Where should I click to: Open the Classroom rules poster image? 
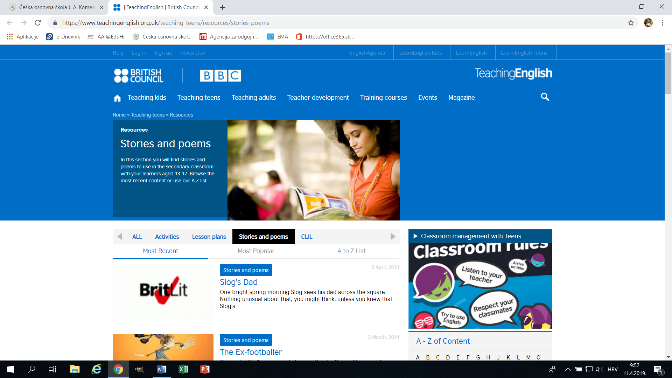coord(480,286)
